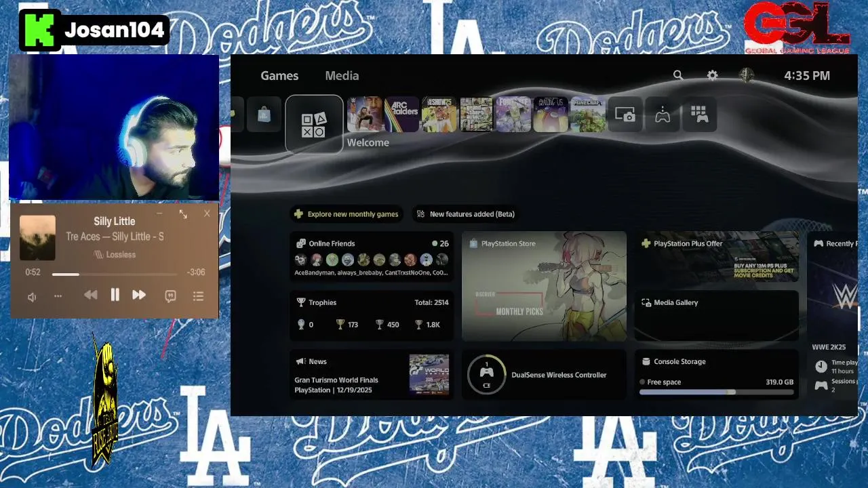Open the profile avatar beside the clock
The height and width of the screenshot is (488, 868).
pyautogui.click(x=746, y=75)
